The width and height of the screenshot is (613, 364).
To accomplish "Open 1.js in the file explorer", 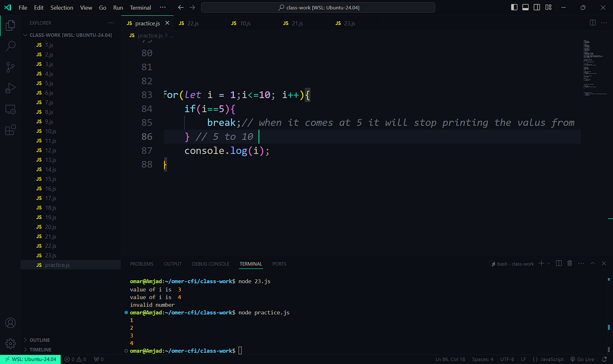I will coord(70,45).
